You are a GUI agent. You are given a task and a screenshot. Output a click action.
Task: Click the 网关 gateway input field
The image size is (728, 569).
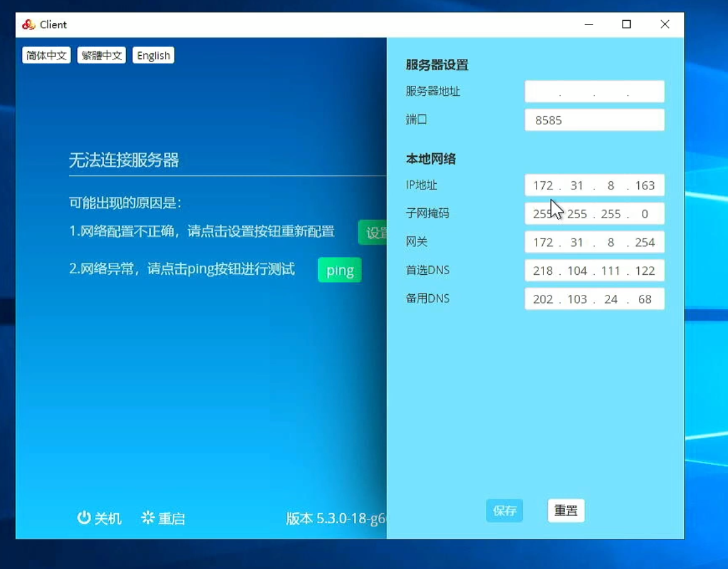click(594, 242)
